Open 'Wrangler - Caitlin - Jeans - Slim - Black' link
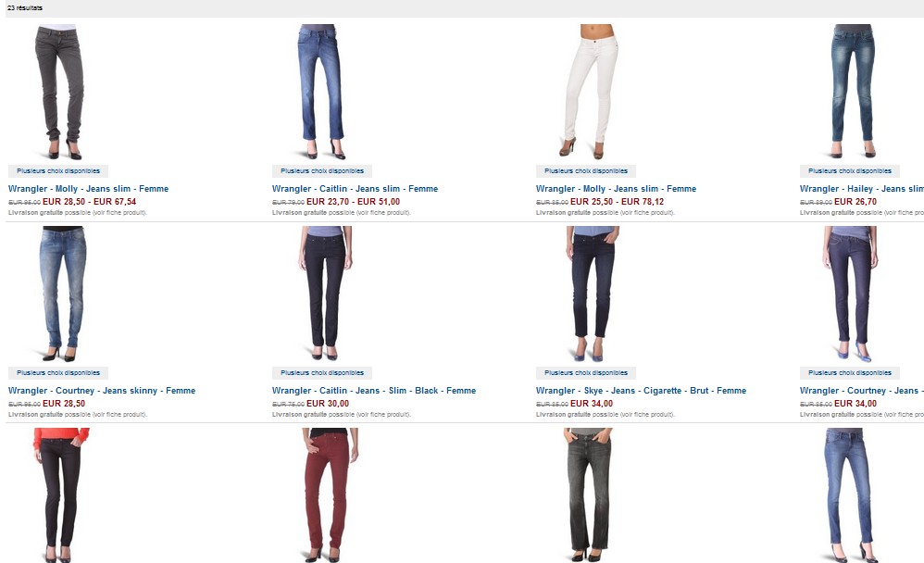This screenshot has width=924, height=563. tap(374, 390)
